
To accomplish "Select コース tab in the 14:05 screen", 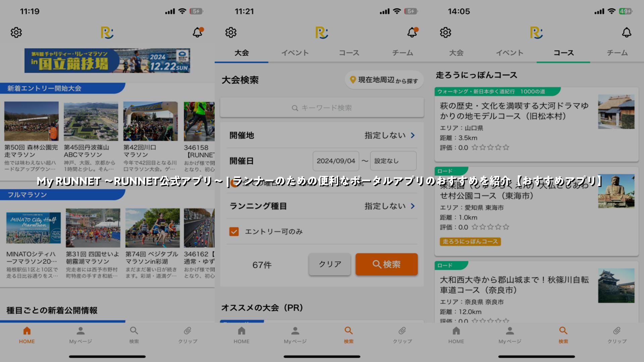I will (563, 53).
